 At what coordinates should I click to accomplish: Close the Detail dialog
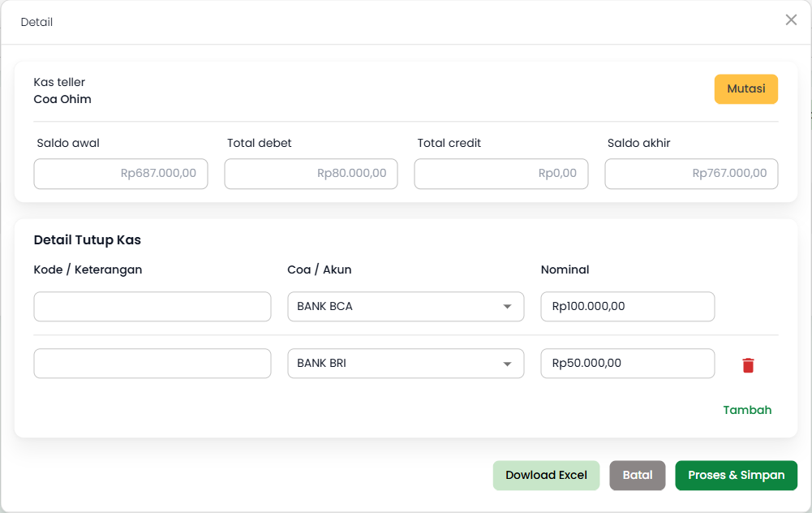[x=791, y=19]
